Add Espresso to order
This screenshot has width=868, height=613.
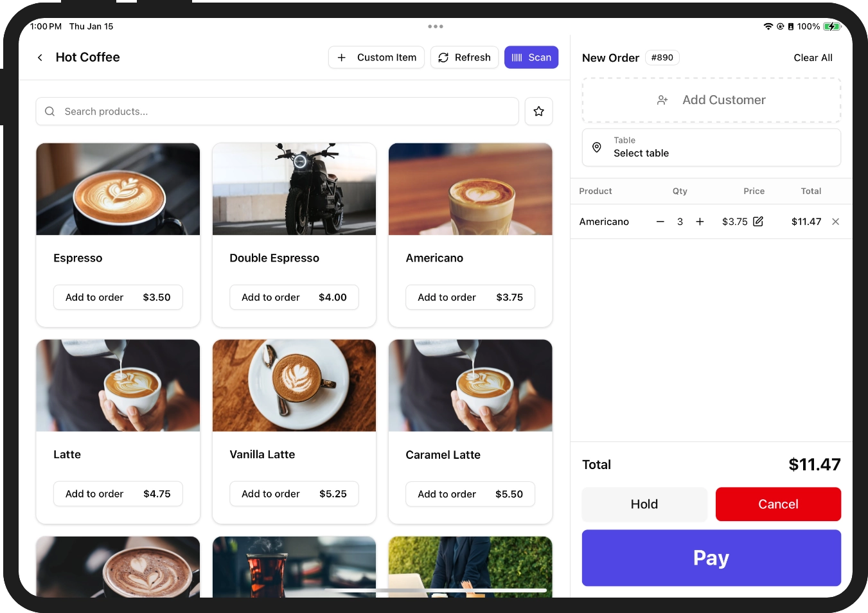118,298
